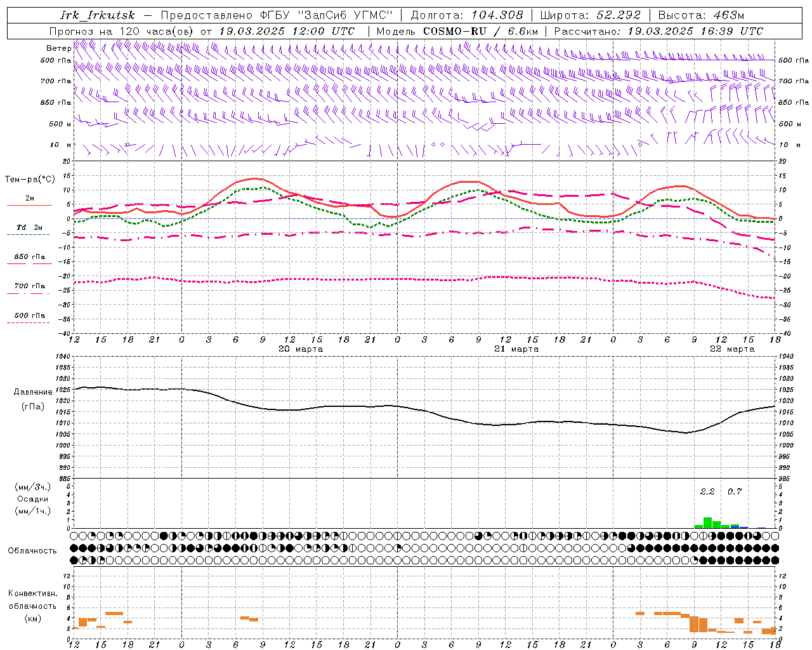The height and width of the screenshot is (650, 812).
Task: Click the 20 марта date label
Action: pos(301,349)
